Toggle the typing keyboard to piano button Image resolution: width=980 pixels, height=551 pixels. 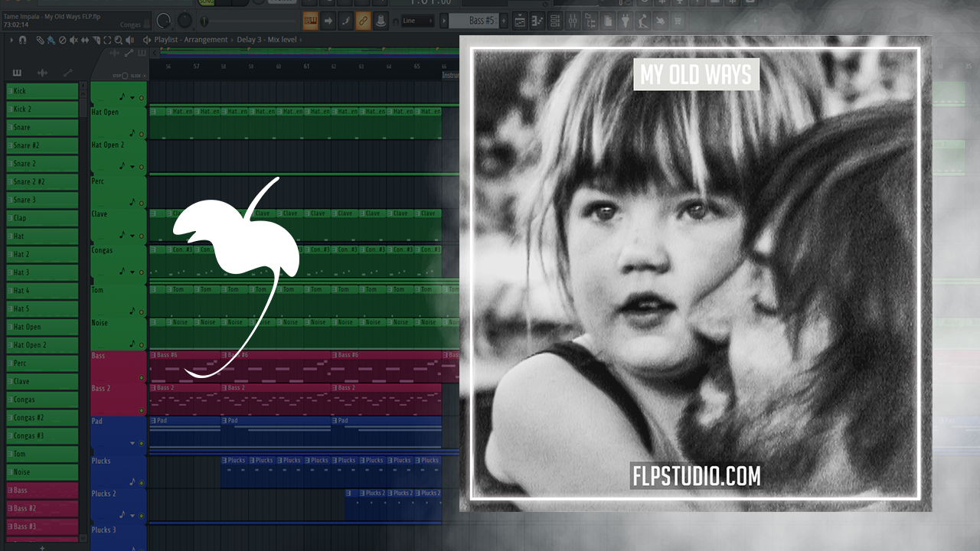[x=310, y=21]
